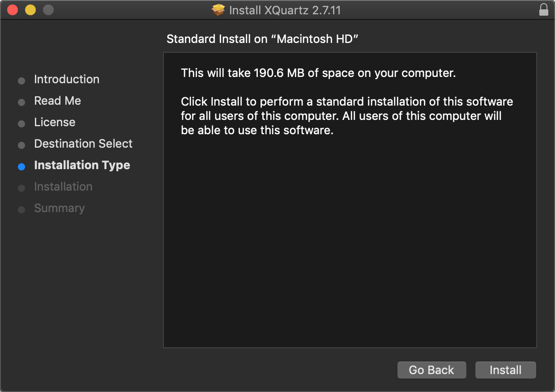
Task: Click the XQuartz package icon in title
Action: pyautogui.click(x=218, y=10)
